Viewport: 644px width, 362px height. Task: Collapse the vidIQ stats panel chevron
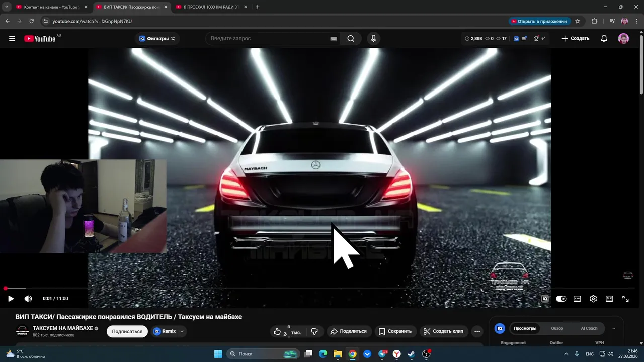click(x=613, y=328)
